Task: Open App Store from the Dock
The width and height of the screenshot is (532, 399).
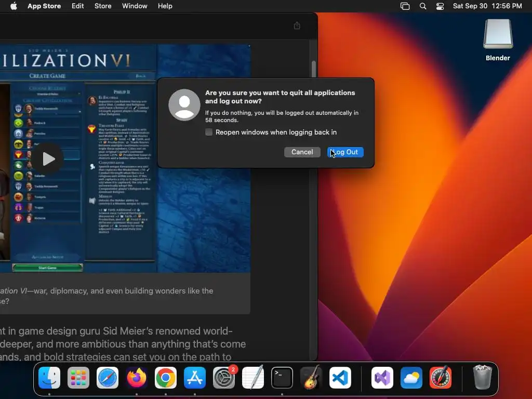Action: (195, 378)
